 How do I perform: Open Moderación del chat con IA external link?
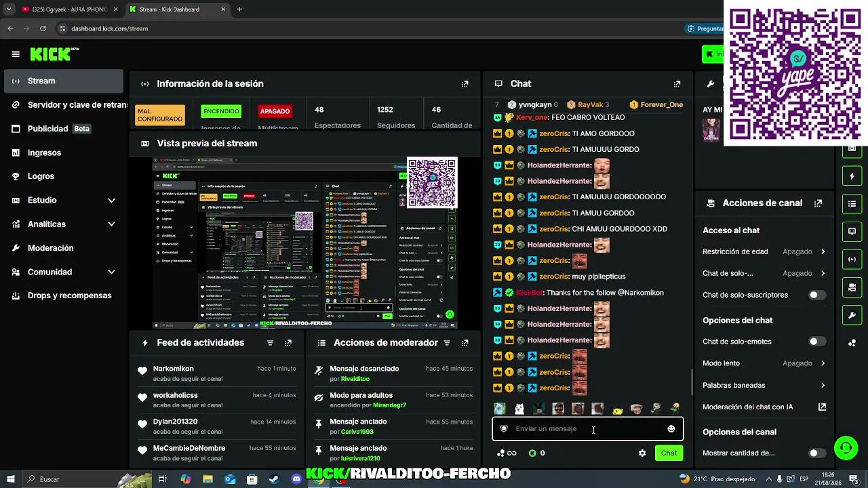point(822,407)
